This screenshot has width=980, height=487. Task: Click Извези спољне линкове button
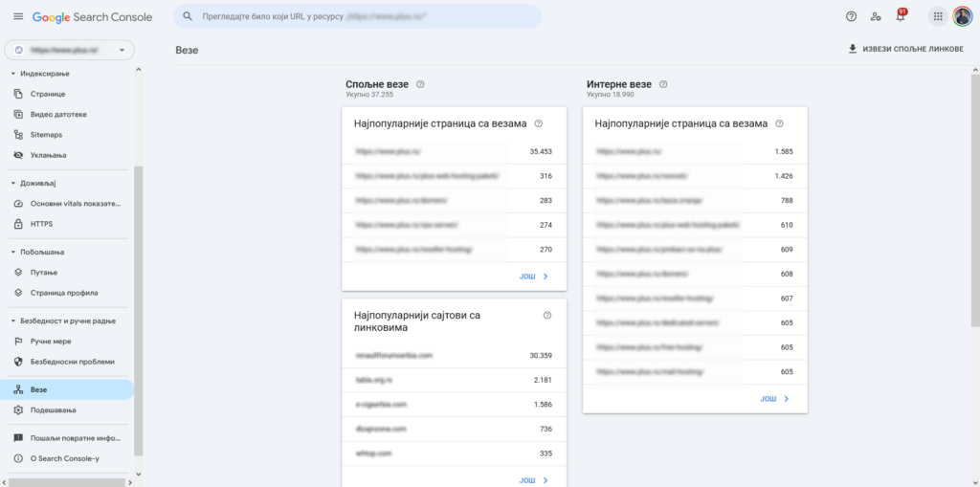click(905, 49)
